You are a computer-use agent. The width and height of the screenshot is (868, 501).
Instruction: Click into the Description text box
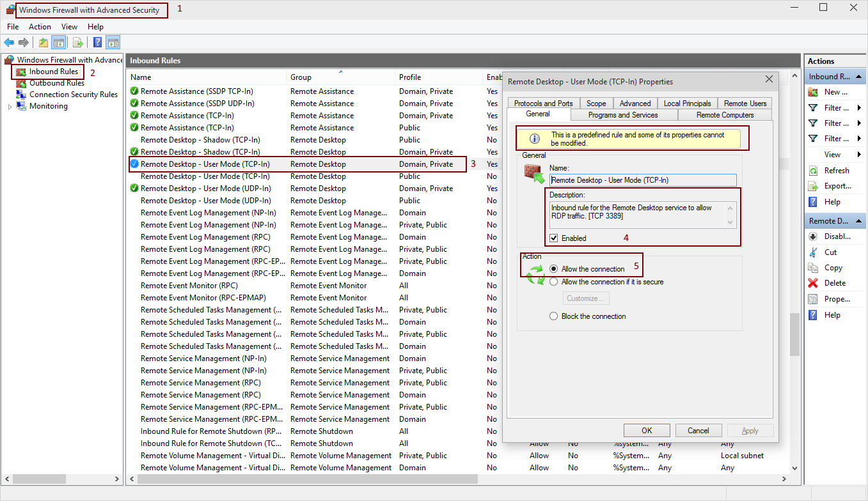point(638,215)
